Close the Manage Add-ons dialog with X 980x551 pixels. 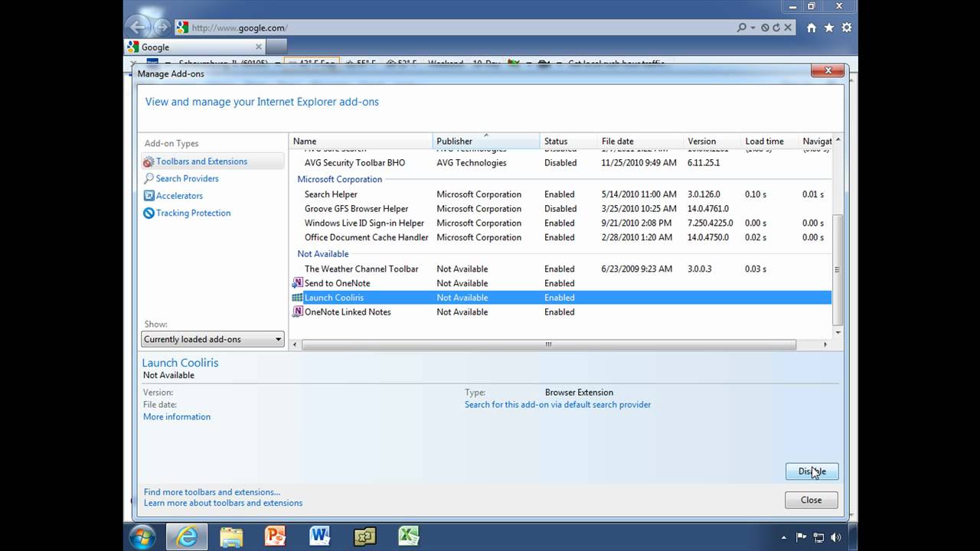tap(828, 70)
